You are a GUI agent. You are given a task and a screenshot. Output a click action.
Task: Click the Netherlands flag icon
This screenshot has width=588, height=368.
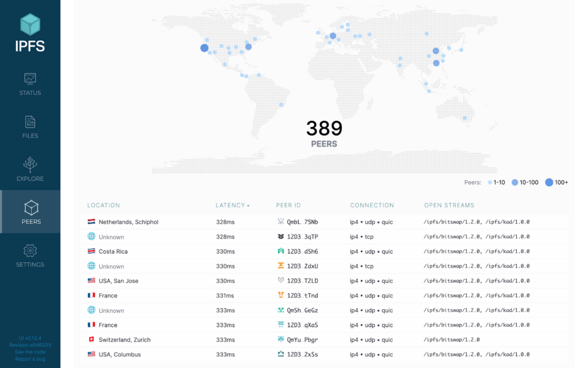91,222
